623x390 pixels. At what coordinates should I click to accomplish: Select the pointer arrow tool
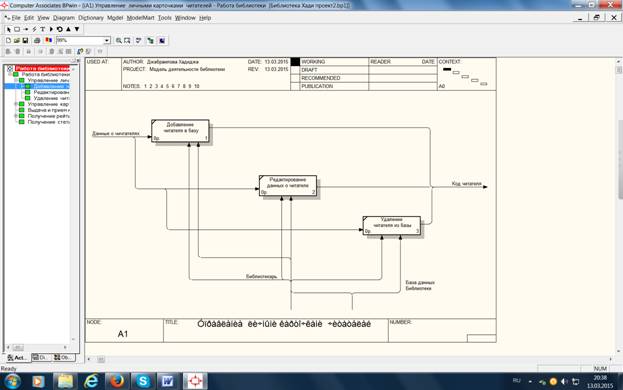coord(9,29)
